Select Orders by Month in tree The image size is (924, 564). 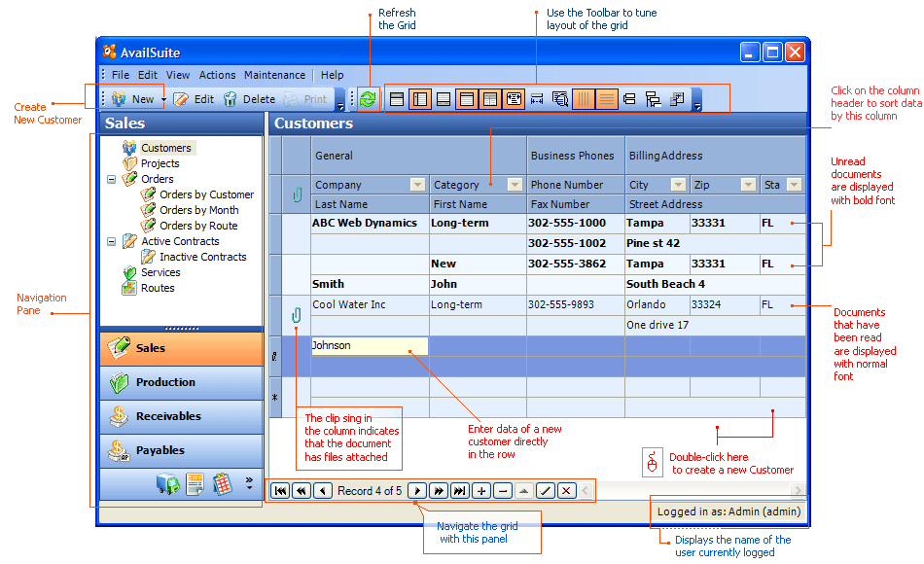[x=198, y=210]
